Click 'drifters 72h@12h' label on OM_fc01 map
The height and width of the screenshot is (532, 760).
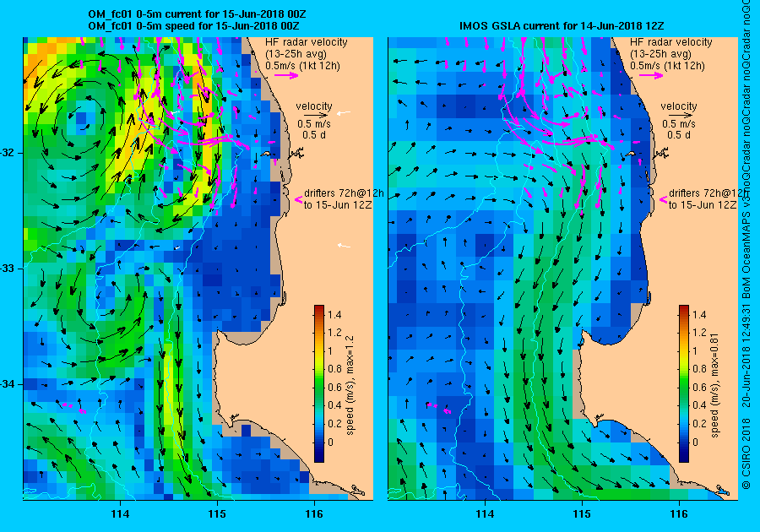(x=345, y=193)
